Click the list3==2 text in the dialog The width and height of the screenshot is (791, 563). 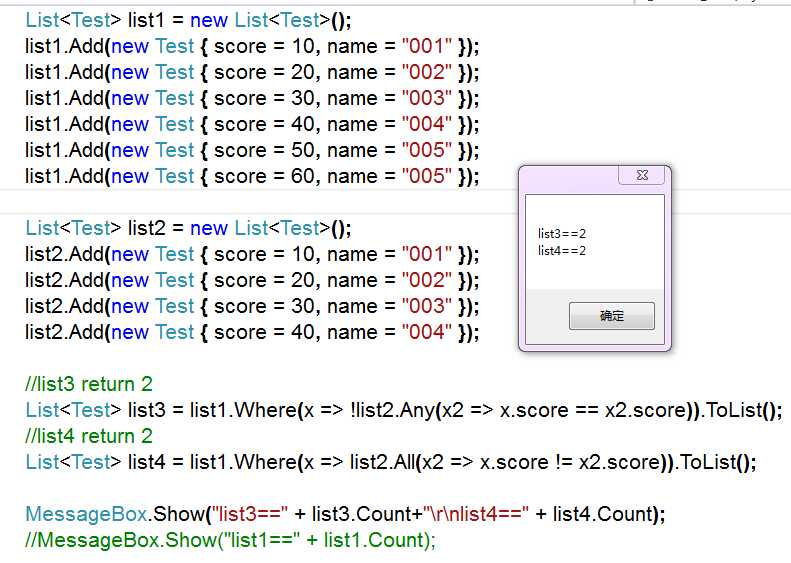pos(562,234)
